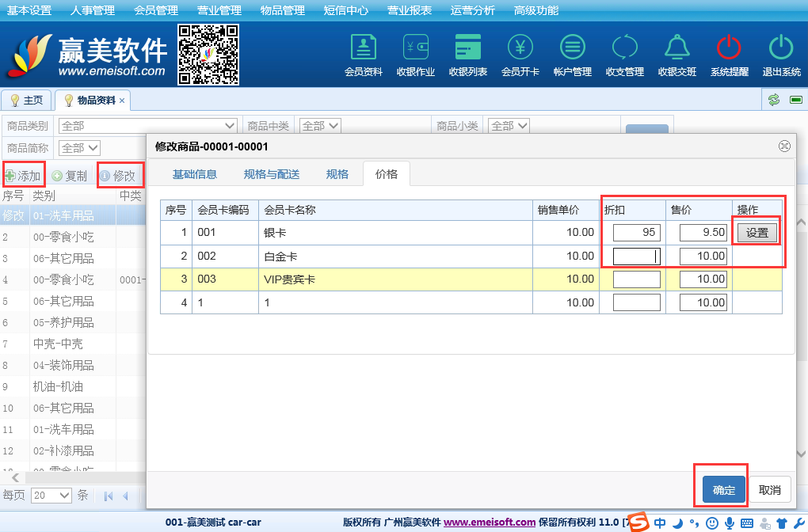Open the 系统提醒 system reminder icon
This screenshot has width=808, height=532.
coord(729,55)
